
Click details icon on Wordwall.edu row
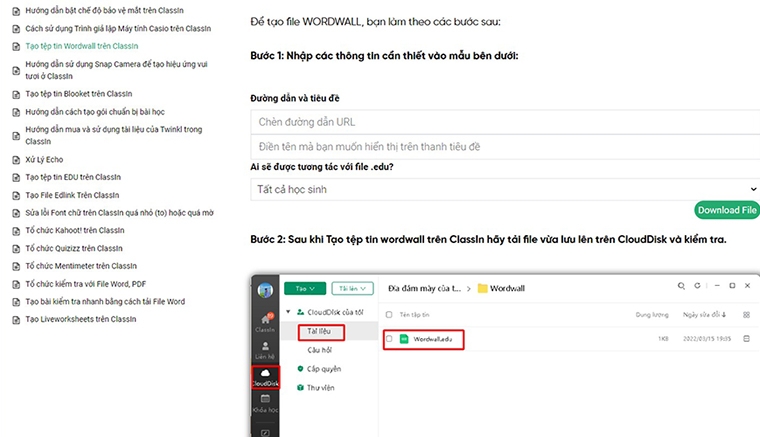(746, 339)
